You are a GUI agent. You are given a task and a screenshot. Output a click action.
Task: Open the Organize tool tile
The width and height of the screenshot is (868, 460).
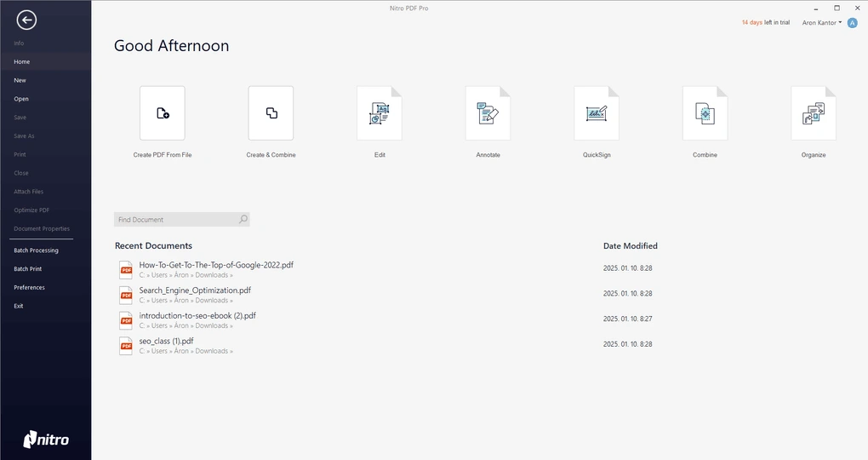click(814, 113)
